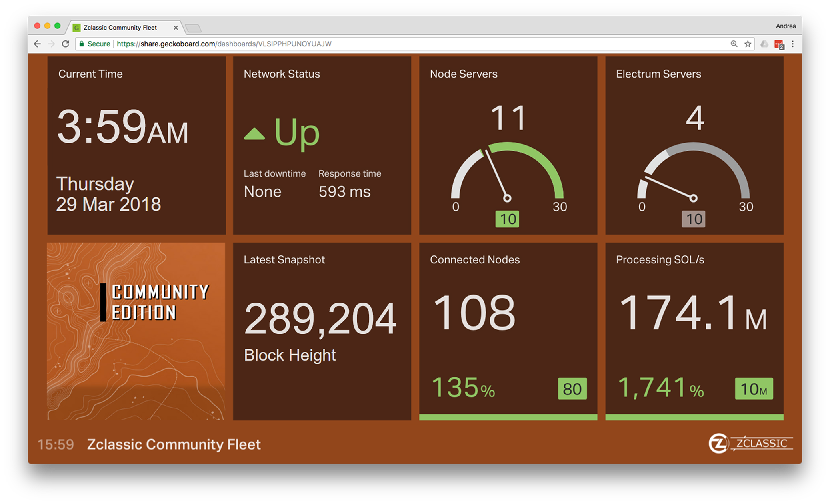
Task: Click the Connected Nodes green progress bar
Action: pos(508,417)
